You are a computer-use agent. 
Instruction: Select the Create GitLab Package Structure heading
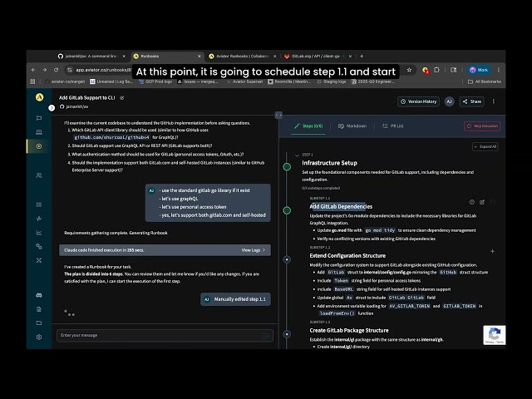point(349,330)
